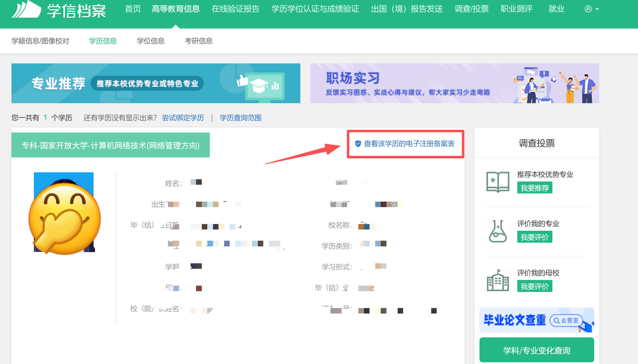Click the school building icon for 评价我的母校

tap(498, 280)
